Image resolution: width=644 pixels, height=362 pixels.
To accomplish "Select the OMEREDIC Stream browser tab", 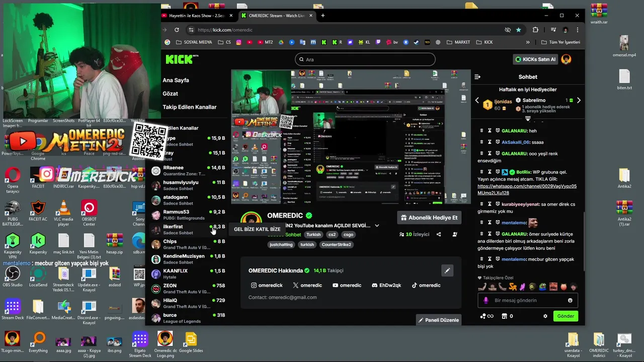I will click(277, 16).
